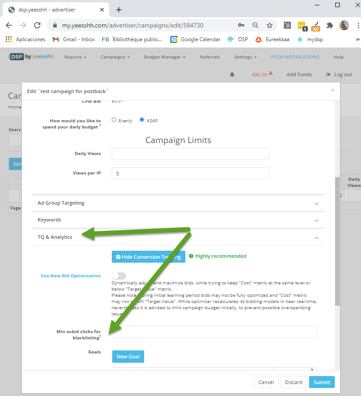Click the dialog vertical scrollbar
The image size is (361, 396).
337,241
